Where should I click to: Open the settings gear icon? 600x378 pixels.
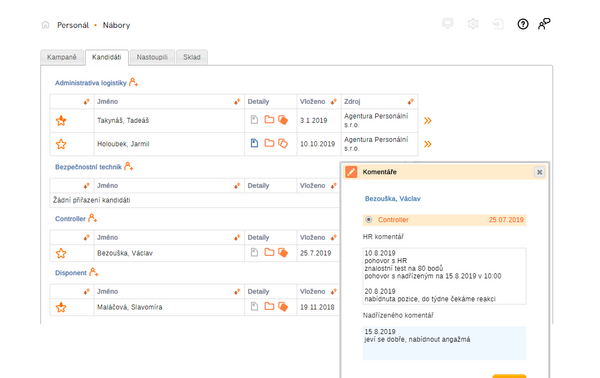point(473,24)
